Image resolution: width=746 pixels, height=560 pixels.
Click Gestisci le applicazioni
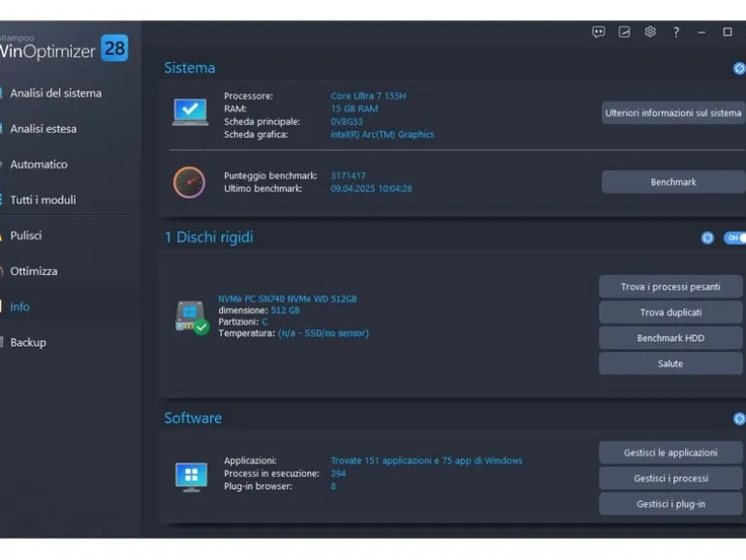(670, 453)
